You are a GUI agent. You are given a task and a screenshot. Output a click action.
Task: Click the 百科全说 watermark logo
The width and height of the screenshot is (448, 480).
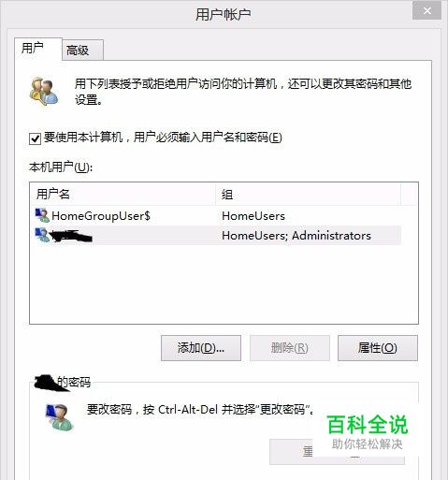367,425
